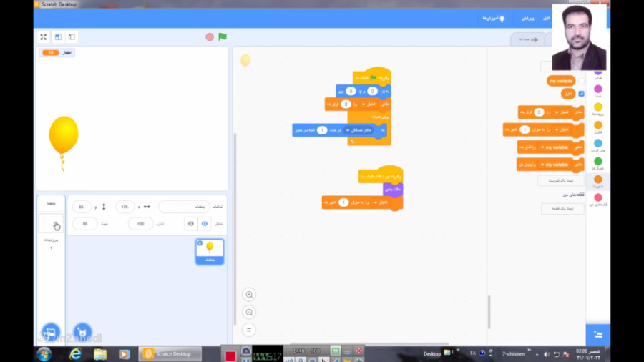The width and height of the screenshot is (644, 362).
Task: Click the امتیاز score monitor on stage
Action: pyautogui.click(x=57, y=52)
